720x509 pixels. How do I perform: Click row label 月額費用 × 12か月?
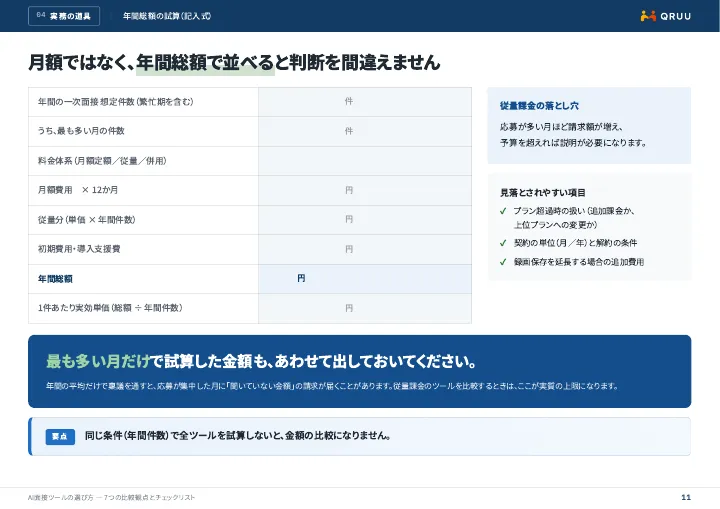(x=78, y=190)
